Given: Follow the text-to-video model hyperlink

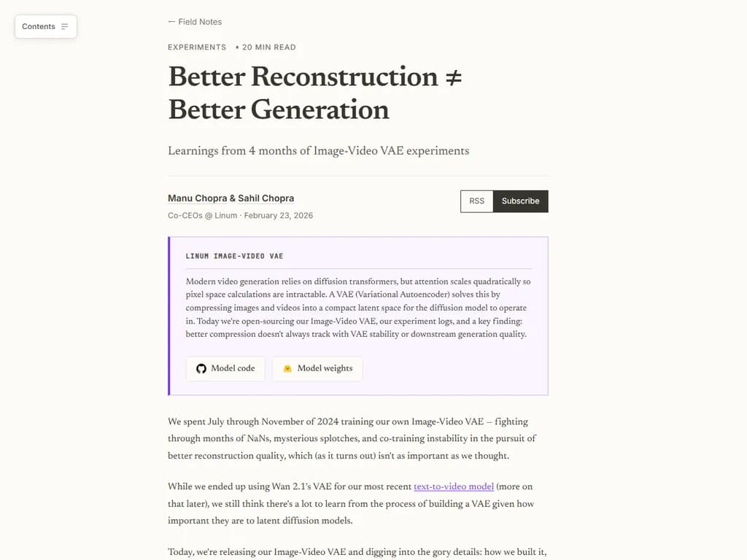Looking at the screenshot, I should [454, 486].
